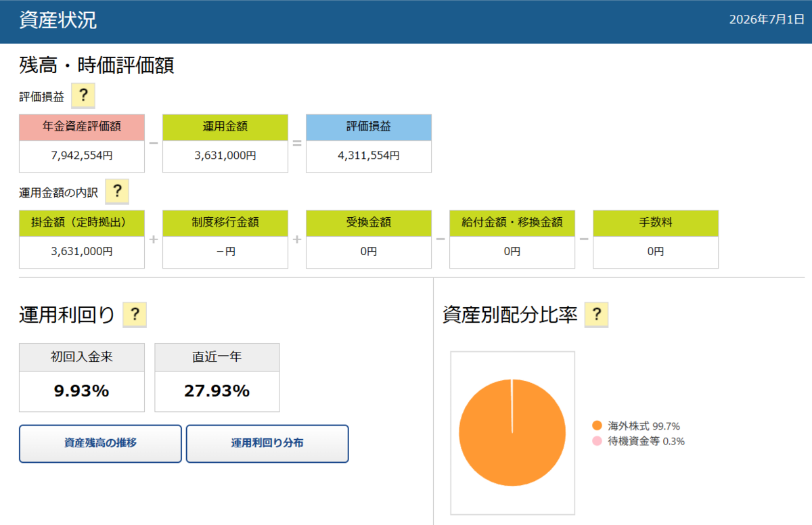Click 手数料 header cell
Screen dimensions: 812x525
pos(656,223)
